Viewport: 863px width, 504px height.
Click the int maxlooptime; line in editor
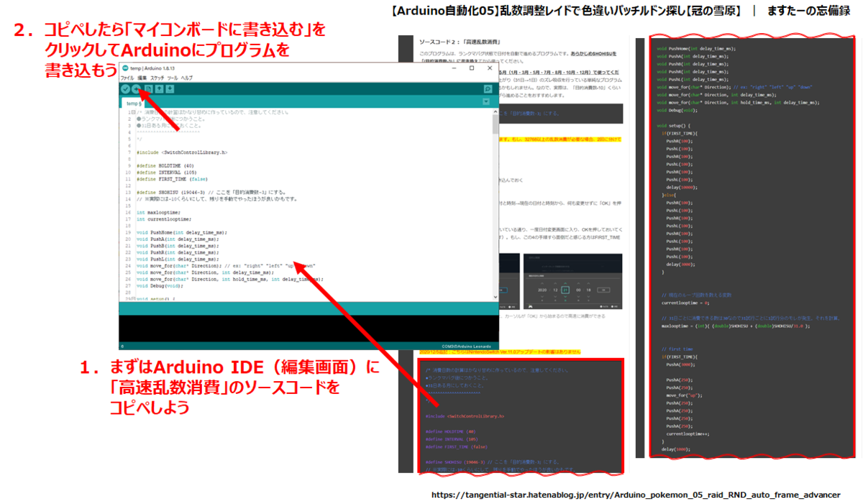point(157,213)
